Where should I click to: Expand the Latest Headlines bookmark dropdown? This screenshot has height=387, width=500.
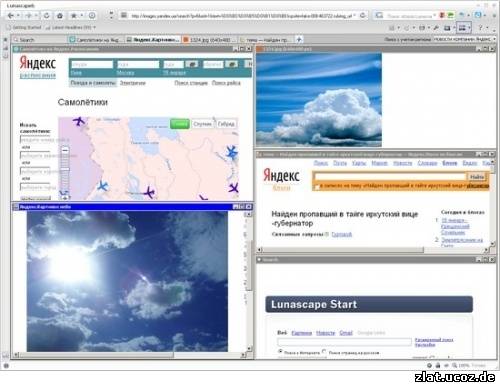coord(95,27)
